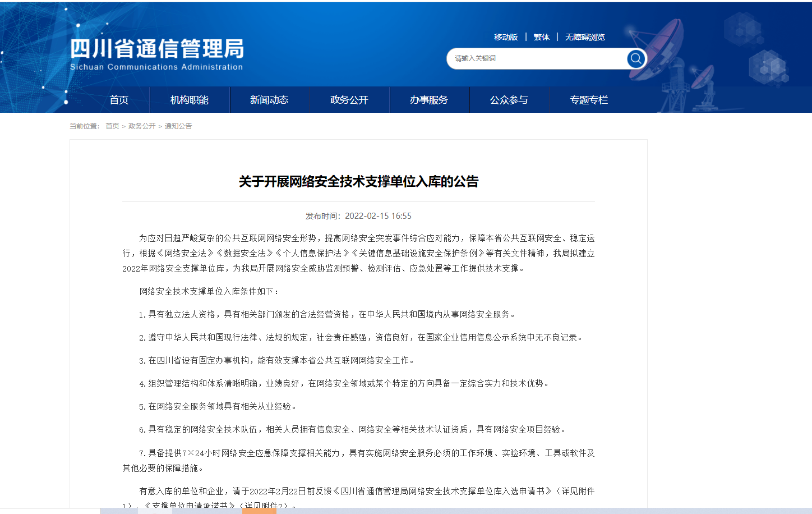The height and width of the screenshot is (514, 812).
Task: Open the 机构职能 navigation menu
Action: click(190, 100)
